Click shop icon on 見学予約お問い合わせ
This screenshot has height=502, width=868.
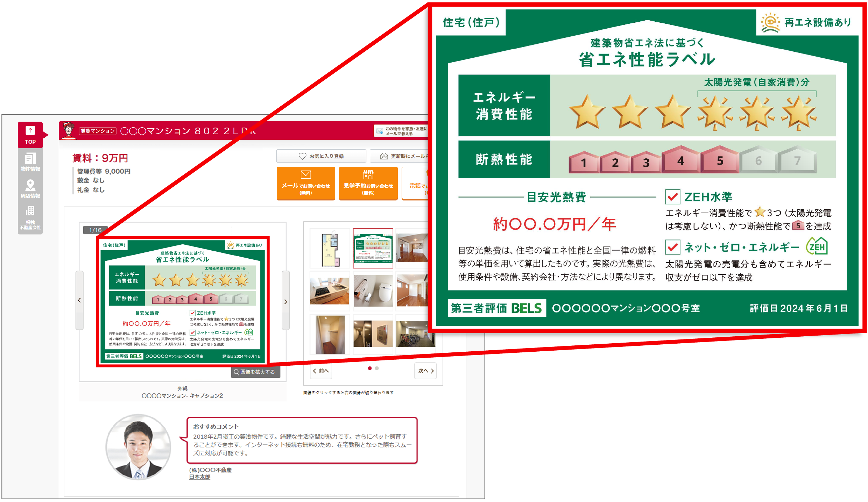tap(368, 175)
